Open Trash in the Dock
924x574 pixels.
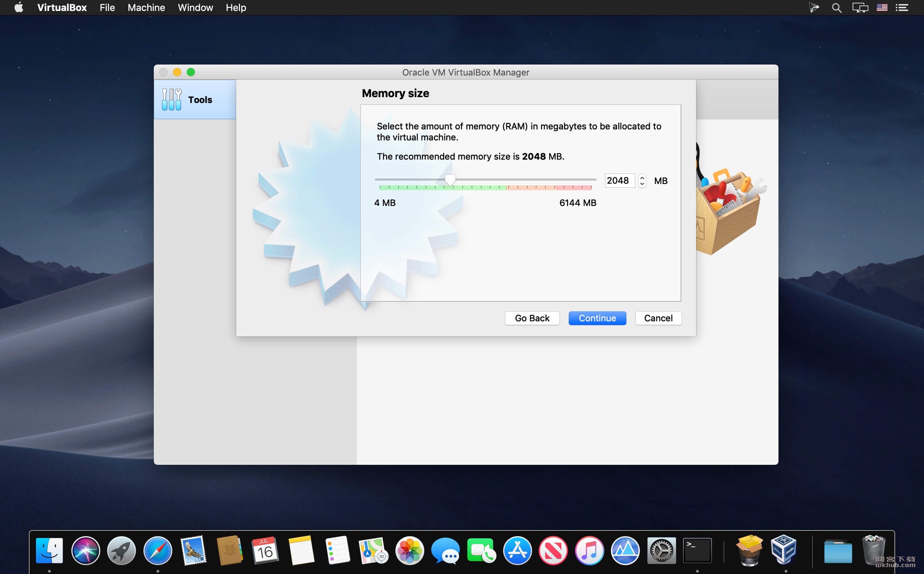point(874,550)
